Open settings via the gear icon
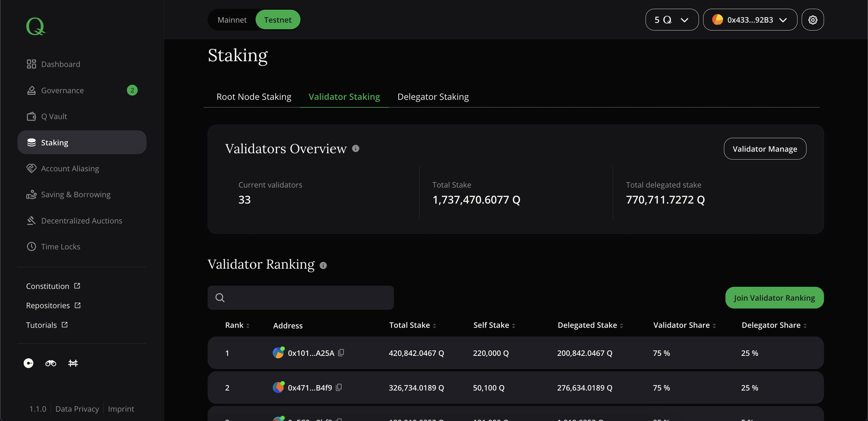The height and width of the screenshot is (421, 868). coord(813,20)
